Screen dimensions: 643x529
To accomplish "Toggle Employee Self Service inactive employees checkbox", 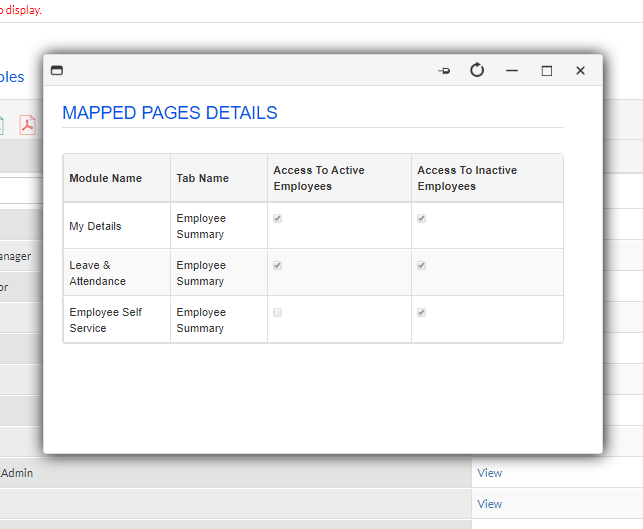I will point(422,313).
